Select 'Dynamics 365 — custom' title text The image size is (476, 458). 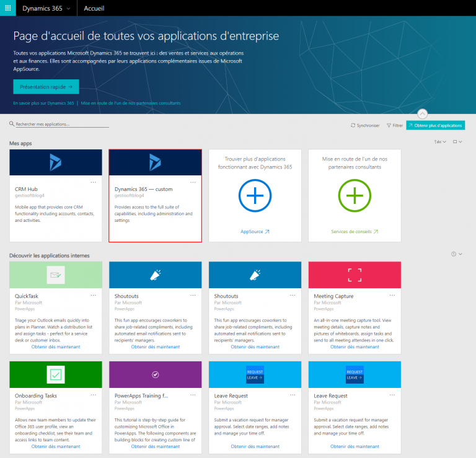144,189
